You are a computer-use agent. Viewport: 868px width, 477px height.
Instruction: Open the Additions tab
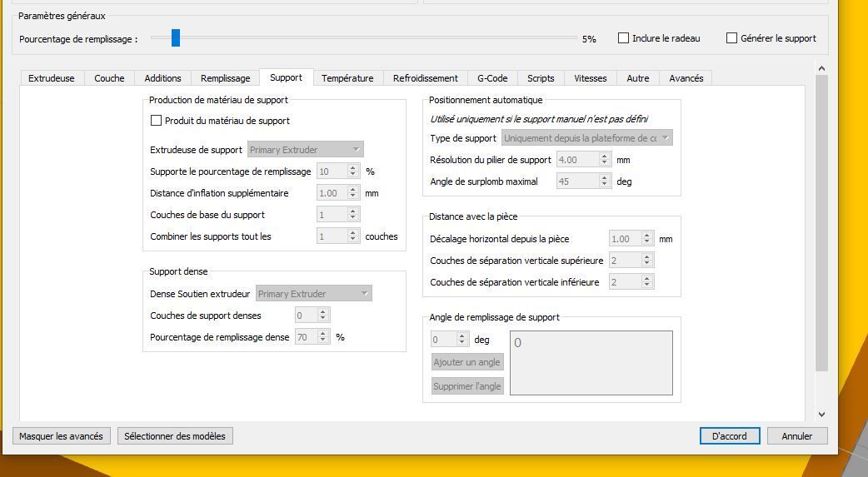tap(162, 78)
